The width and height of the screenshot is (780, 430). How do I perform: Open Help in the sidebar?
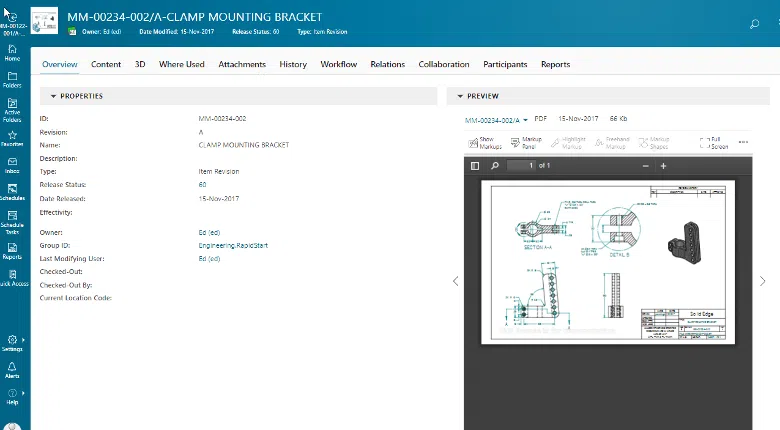click(12, 397)
